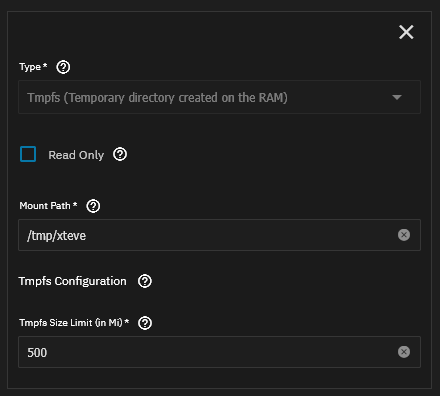Click the Type dropdown arrow

397,97
